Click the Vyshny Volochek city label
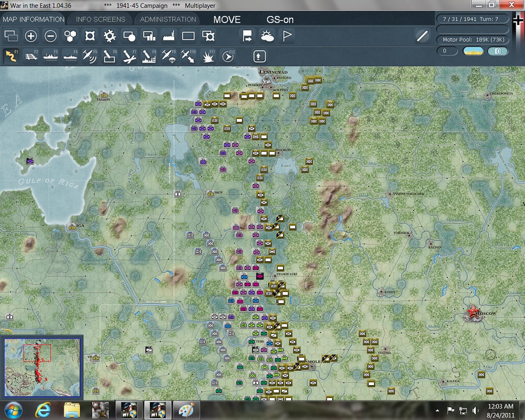 coord(409,194)
